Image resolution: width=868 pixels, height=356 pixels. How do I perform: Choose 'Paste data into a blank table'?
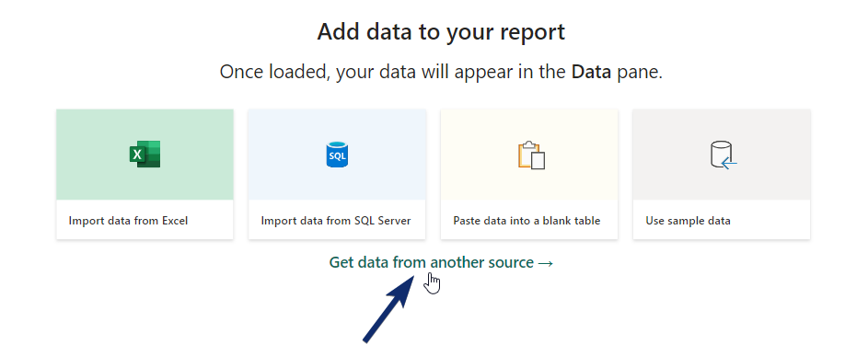527,221
